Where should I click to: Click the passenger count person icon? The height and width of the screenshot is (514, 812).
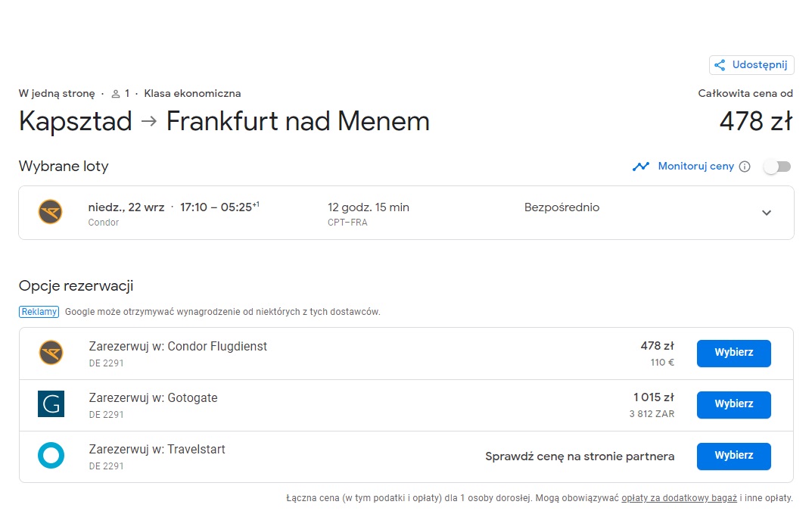(x=116, y=94)
